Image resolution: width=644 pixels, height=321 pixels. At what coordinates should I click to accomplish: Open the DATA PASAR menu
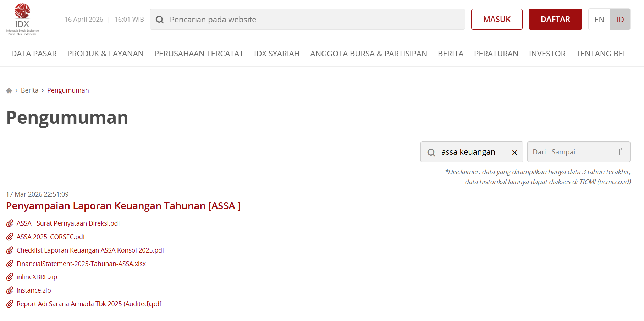point(34,54)
